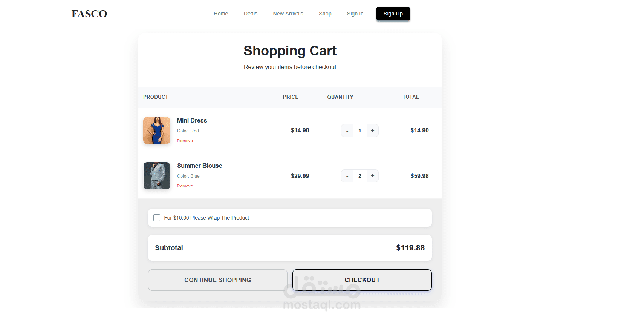The height and width of the screenshot is (318, 644).
Task: Proceed with the Checkout button
Action: [x=362, y=280]
